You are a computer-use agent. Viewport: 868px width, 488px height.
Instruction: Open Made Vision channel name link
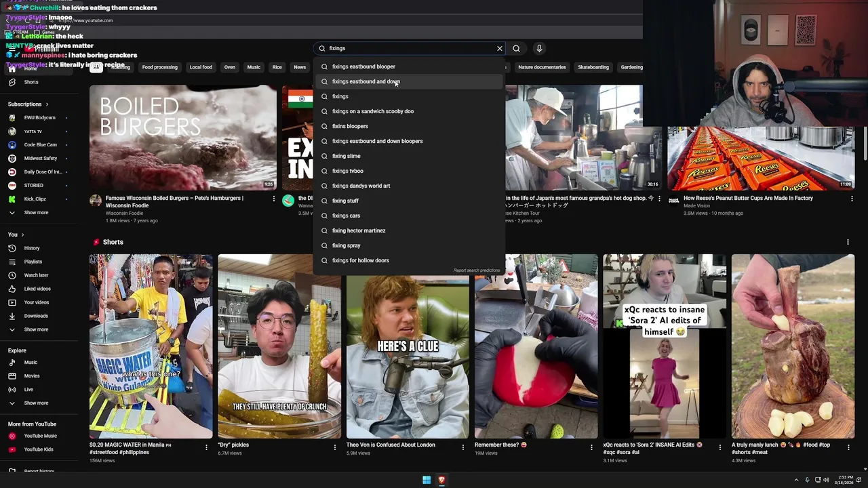tap(696, 206)
